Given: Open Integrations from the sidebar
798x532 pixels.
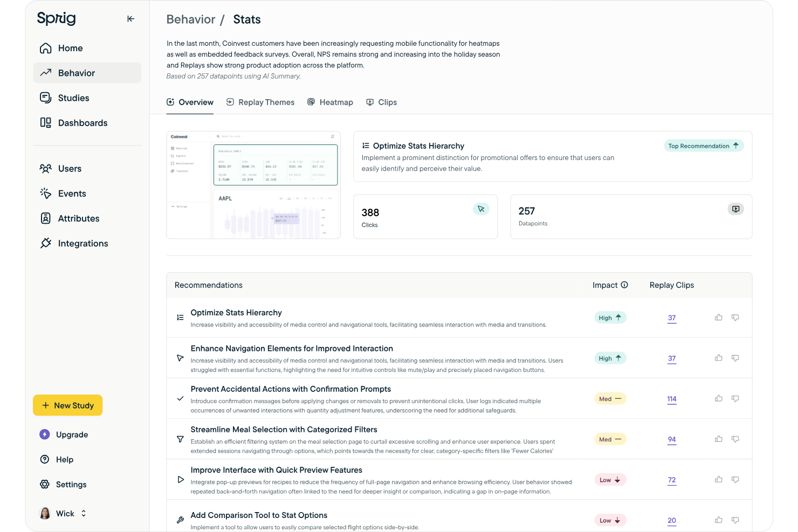Looking at the screenshot, I should pos(82,244).
